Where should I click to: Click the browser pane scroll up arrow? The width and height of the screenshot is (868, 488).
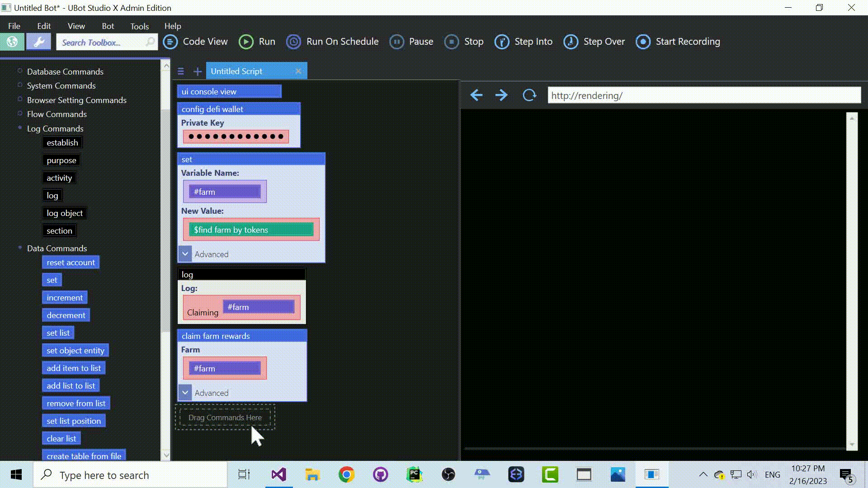pyautogui.click(x=852, y=118)
